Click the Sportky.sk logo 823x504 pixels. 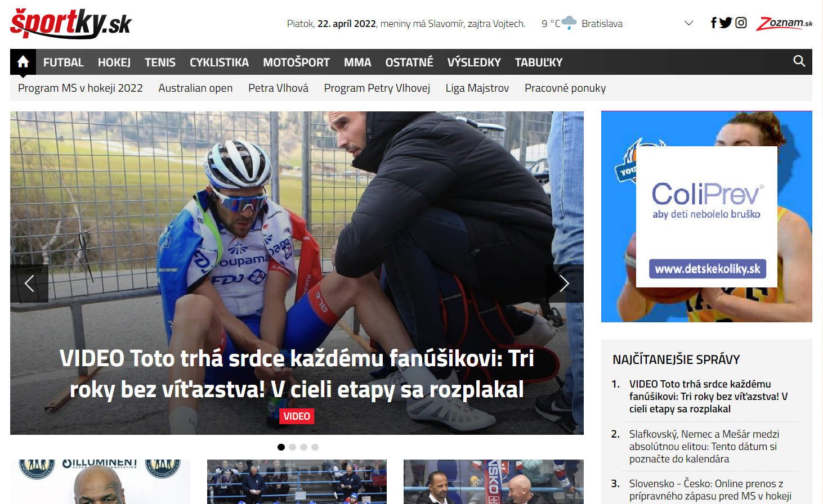coord(71,24)
